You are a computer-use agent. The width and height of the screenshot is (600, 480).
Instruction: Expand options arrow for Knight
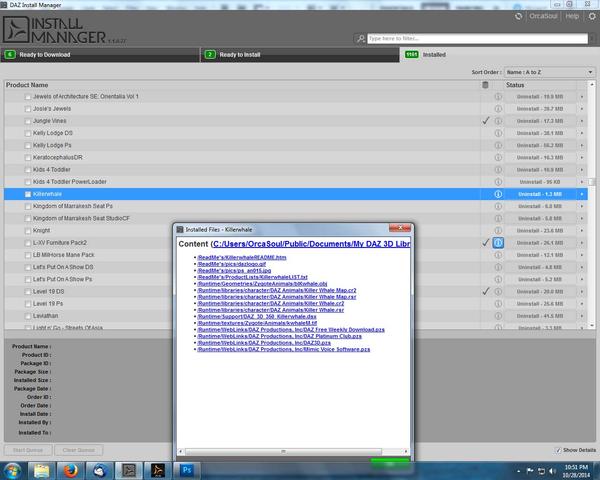pos(582,230)
